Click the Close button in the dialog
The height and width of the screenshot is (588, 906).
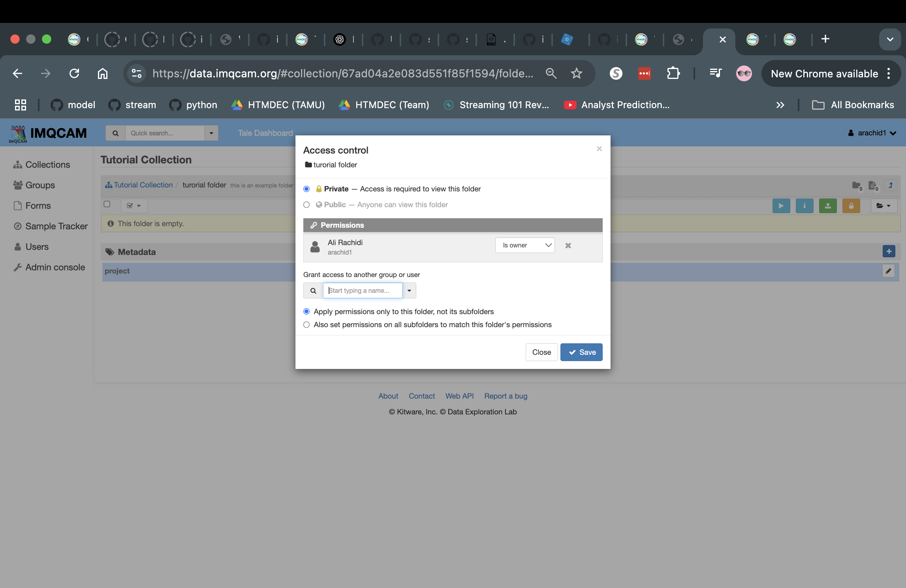(541, 352)
